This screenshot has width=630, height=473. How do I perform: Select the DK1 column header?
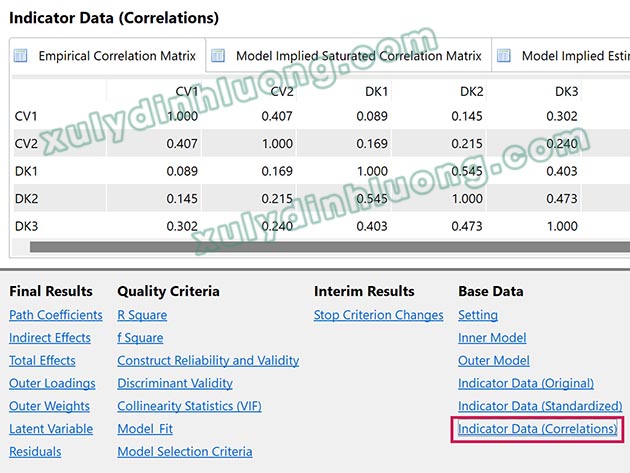click(376, 92)
